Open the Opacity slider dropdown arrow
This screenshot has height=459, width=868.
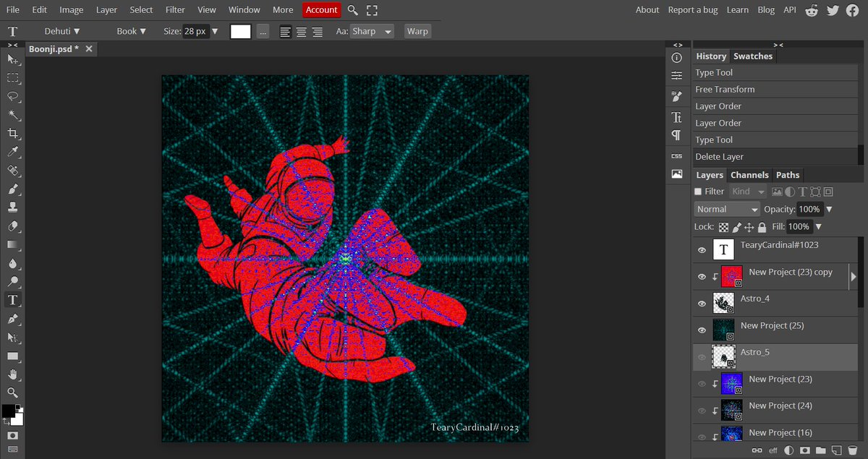point(829,210)
